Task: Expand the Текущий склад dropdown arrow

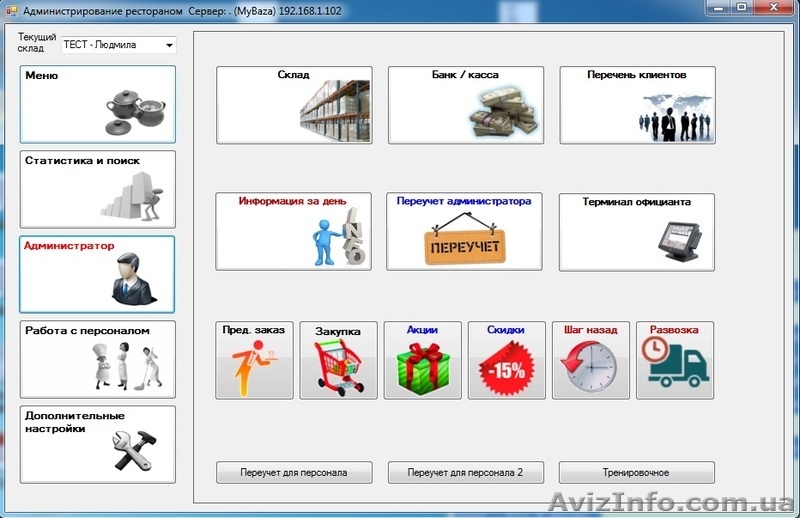Action: click(x=169, y=45)
